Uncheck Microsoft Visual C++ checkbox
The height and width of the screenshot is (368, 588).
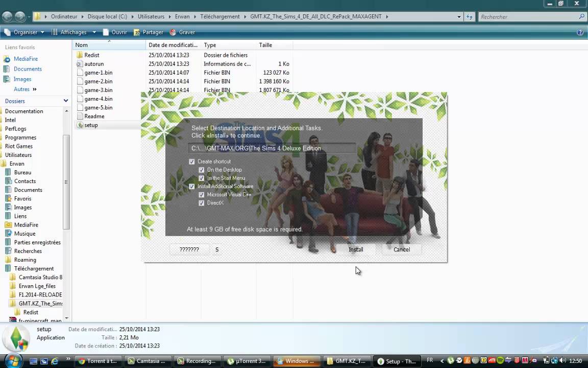click(202, 195)
